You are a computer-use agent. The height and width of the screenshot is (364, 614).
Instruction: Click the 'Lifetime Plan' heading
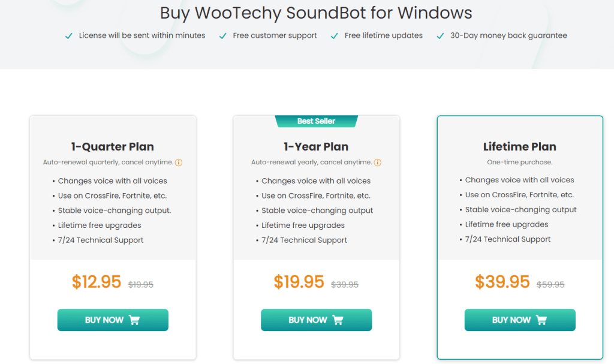pos(519,146)
